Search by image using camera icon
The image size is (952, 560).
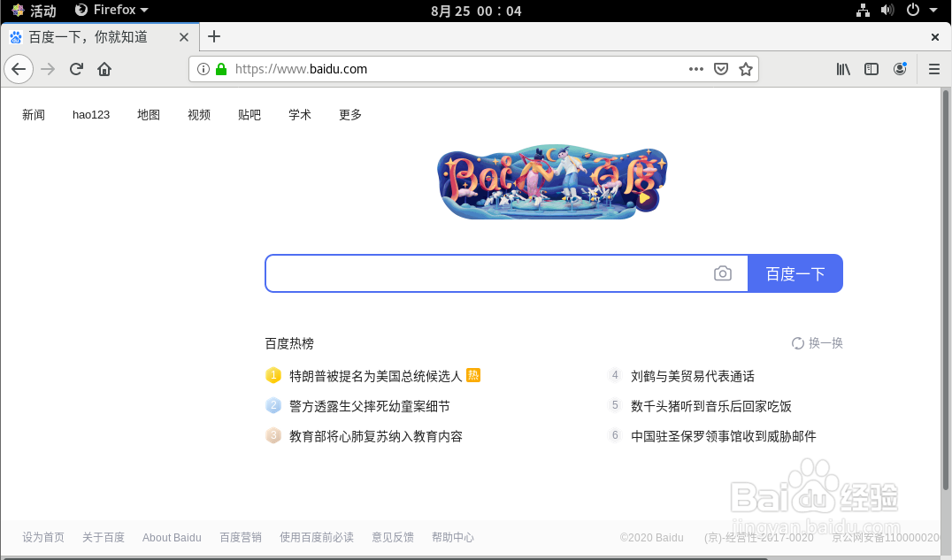723,273
